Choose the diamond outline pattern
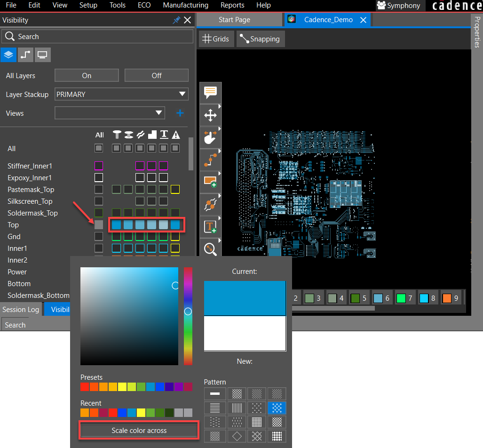Viewport: 483px width, 448px height. (x=237, y=436)
